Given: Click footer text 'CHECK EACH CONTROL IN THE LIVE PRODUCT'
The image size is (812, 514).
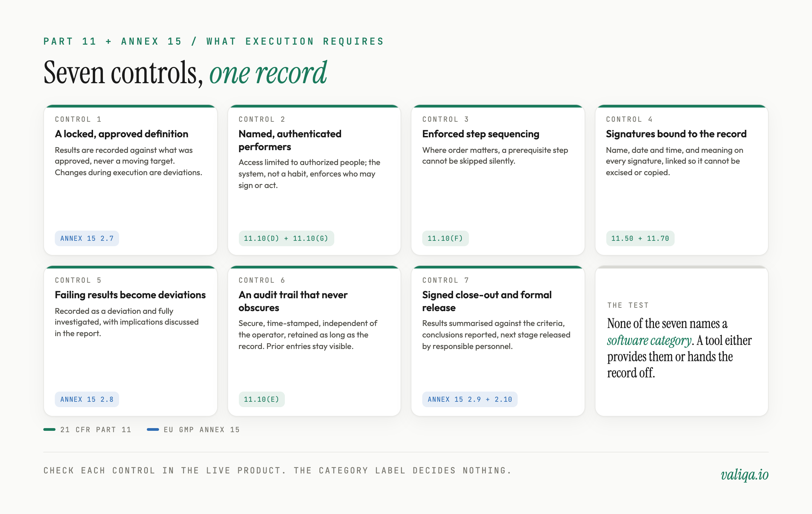Looking at the screenshot, I should (x=164, y=470).
